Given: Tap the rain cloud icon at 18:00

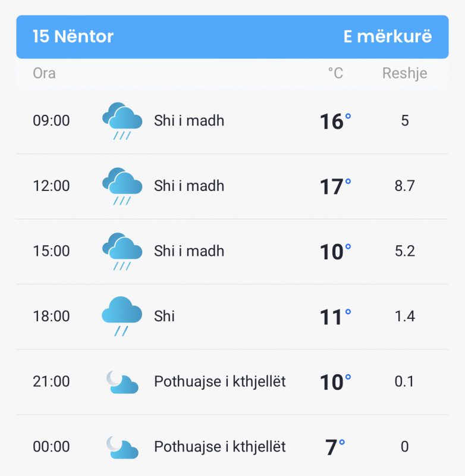Looking at the screenshot, I should (x=122, y=317).
